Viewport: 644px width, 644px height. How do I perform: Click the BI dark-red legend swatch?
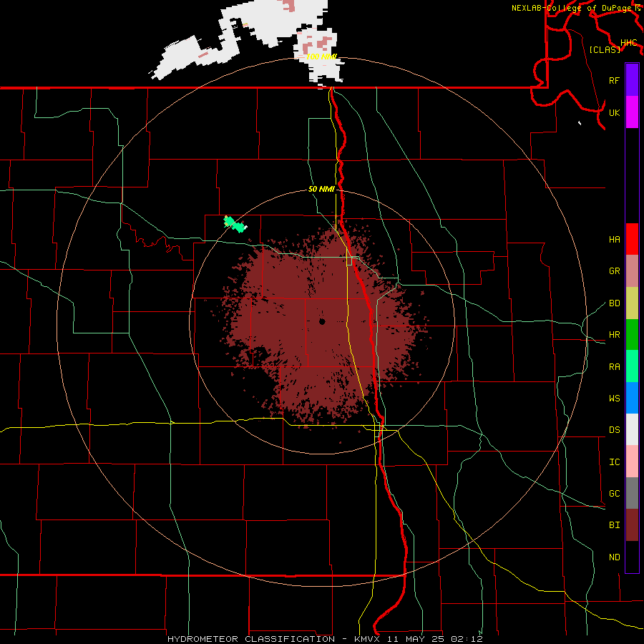[632, 525]
